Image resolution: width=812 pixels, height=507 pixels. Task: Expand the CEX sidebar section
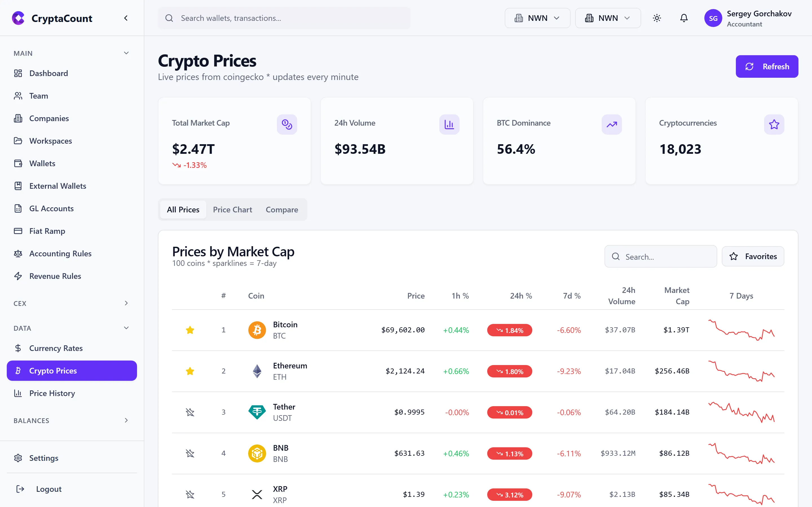126,303
